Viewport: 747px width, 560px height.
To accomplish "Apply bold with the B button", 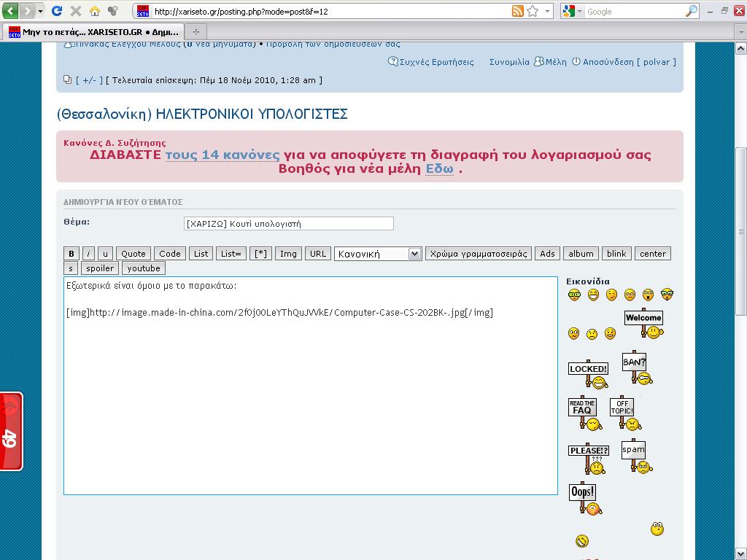I will (x=71, y=254).
